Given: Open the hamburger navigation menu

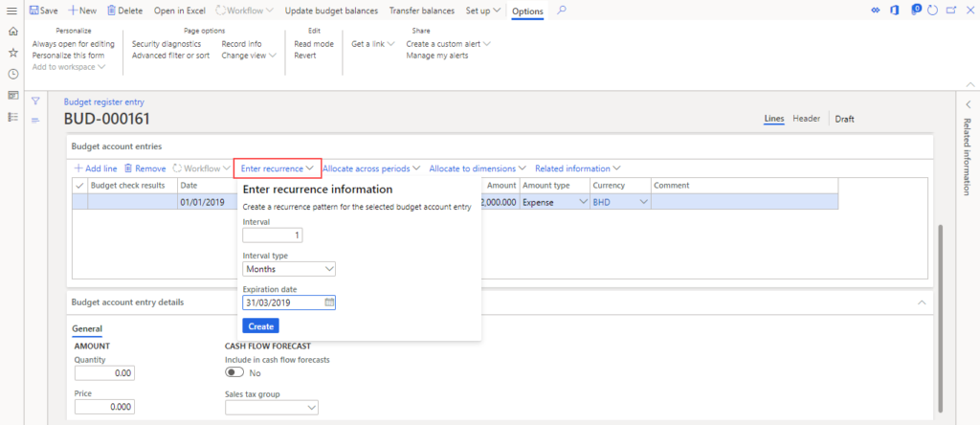Looking at the screenshot, I should pos(11,11).
